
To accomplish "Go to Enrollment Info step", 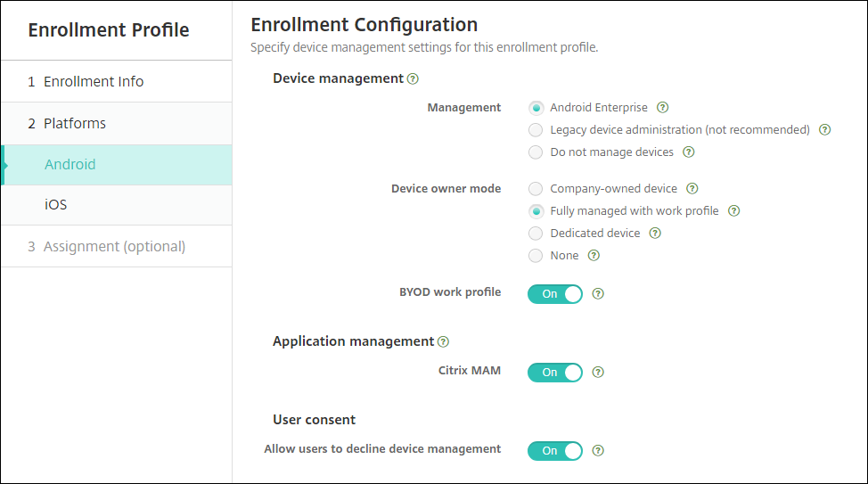I will 93,81.
